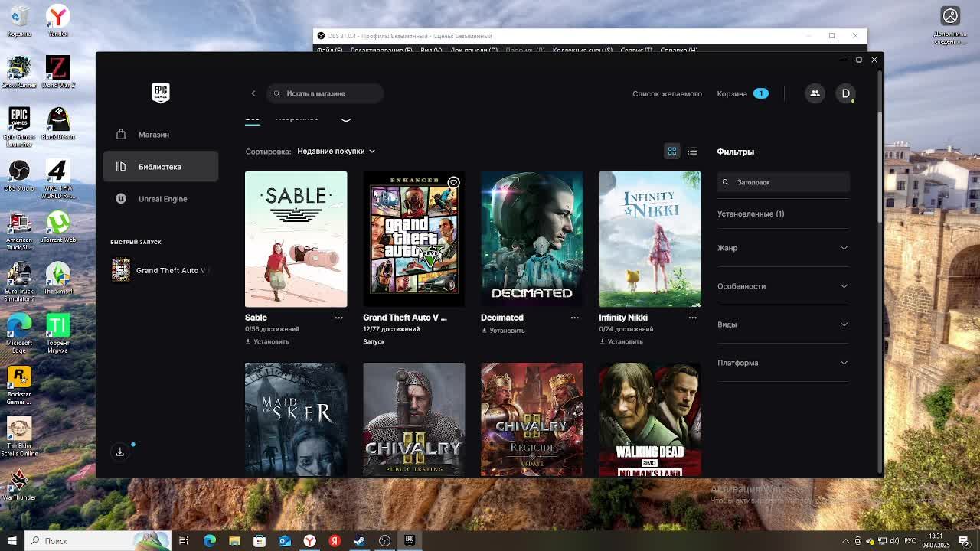Open the Chivalry 2 Regicide cover

tap(531, 419)
